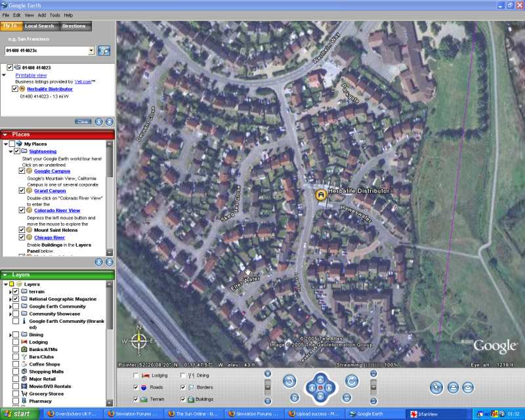This screenshot has width=525, height=420.
Task: Click the Google Campus link
Action: coord(52,171)
